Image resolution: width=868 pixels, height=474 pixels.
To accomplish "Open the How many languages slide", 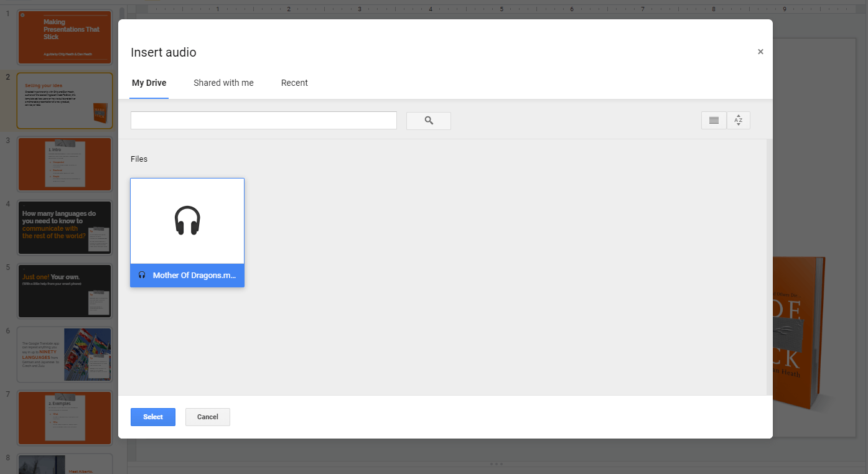I will [x=64, y=227].
